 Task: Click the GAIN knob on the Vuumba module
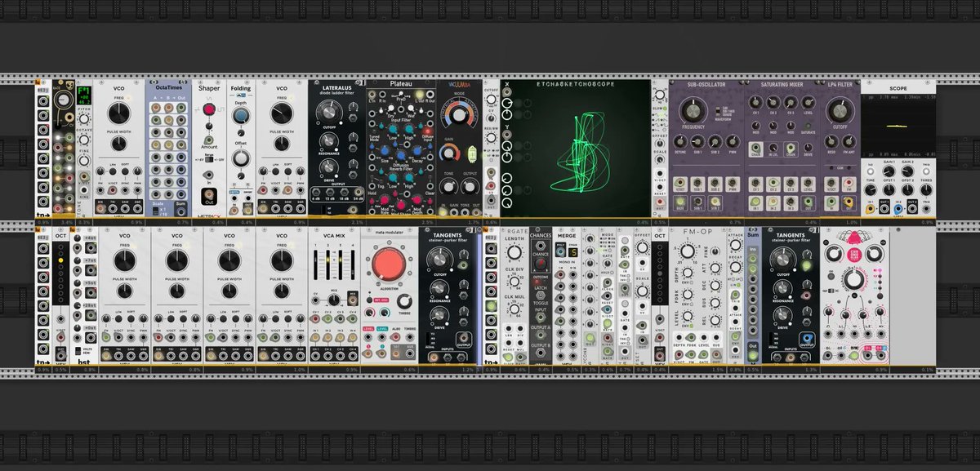click(448, 152)
